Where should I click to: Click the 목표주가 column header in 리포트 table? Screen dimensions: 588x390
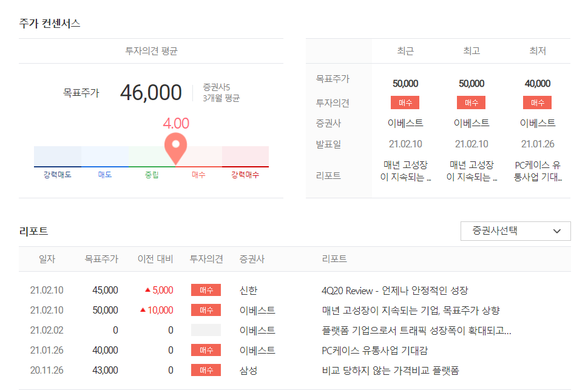coord(101,259)
